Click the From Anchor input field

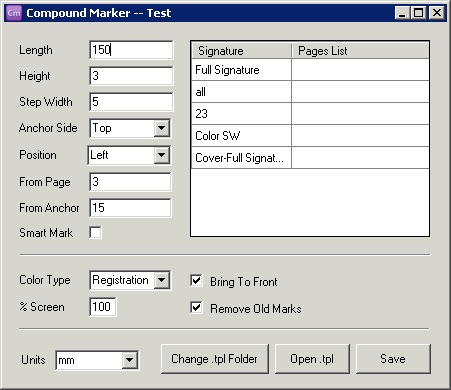[x=130, y=208]
